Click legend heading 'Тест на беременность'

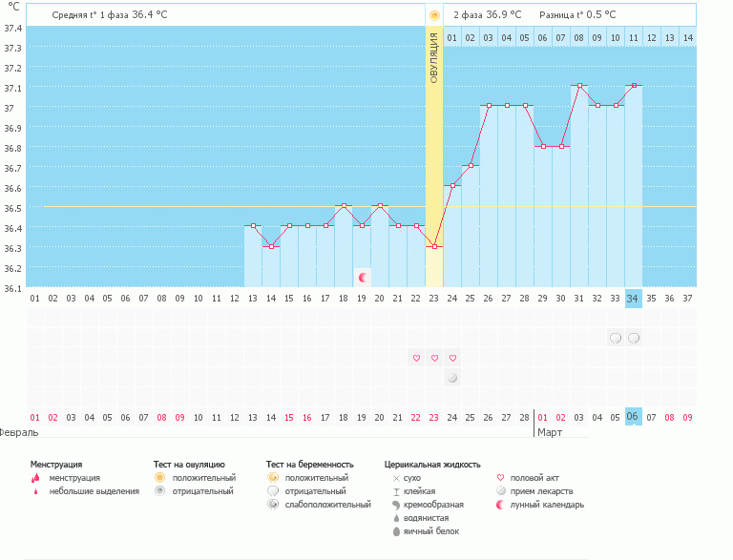click(x=310, y=465)
